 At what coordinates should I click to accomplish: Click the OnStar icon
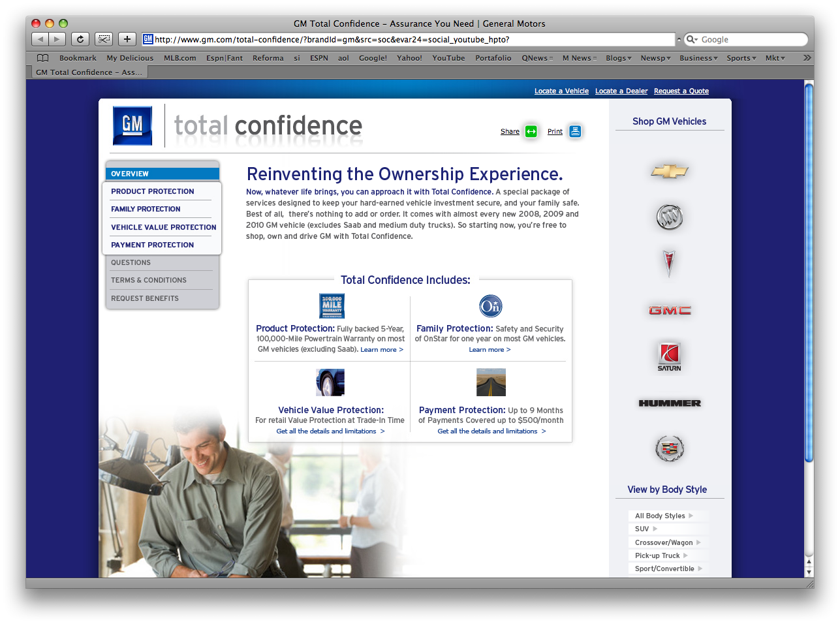click(491, 305)
